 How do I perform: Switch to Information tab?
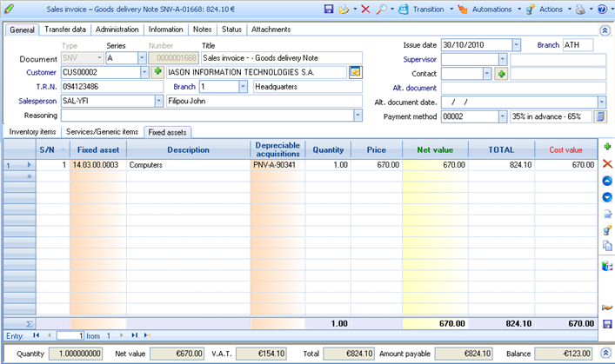pyautogui.click(x=165, y=30)
